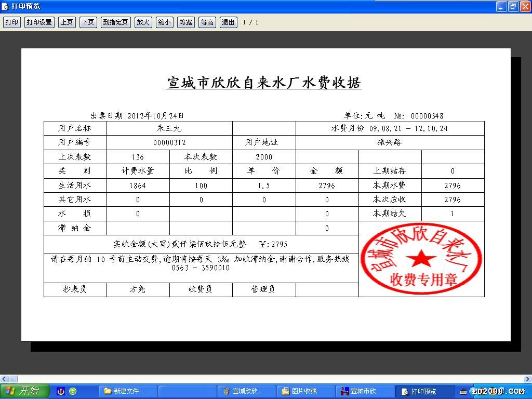This screenshot has height=399, width=532.
Task: Click billed water volume 1864
Action: [x=138, y=185]
